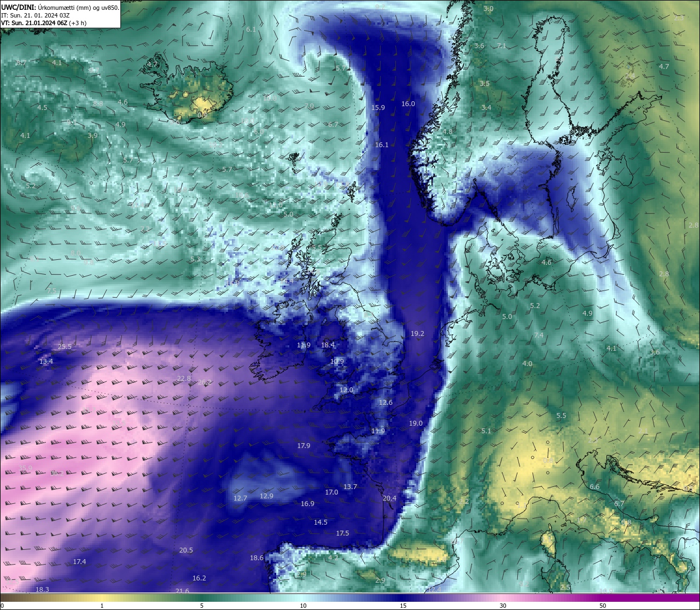Click the 12.7 value in Biscay

coord(240,498)
